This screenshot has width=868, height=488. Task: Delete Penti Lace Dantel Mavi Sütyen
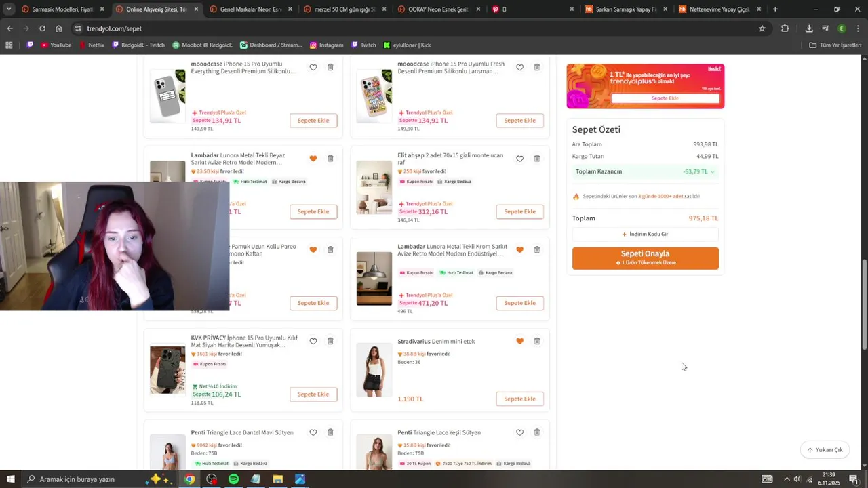pos(330,432)
